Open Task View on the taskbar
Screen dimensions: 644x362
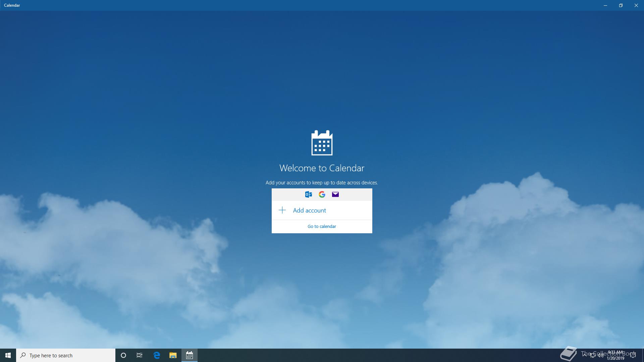(140, 355)
